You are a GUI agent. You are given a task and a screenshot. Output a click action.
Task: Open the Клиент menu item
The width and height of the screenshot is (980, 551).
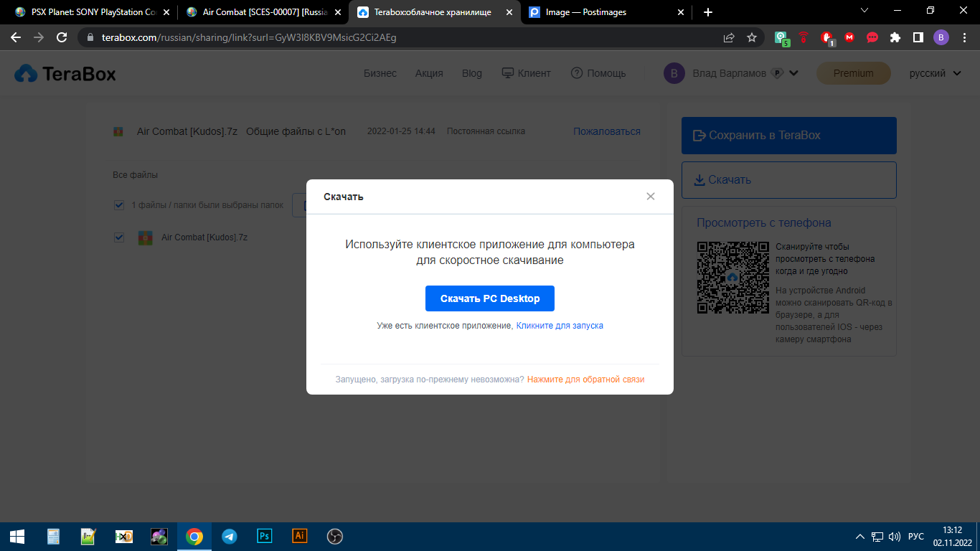coord(526,73)
